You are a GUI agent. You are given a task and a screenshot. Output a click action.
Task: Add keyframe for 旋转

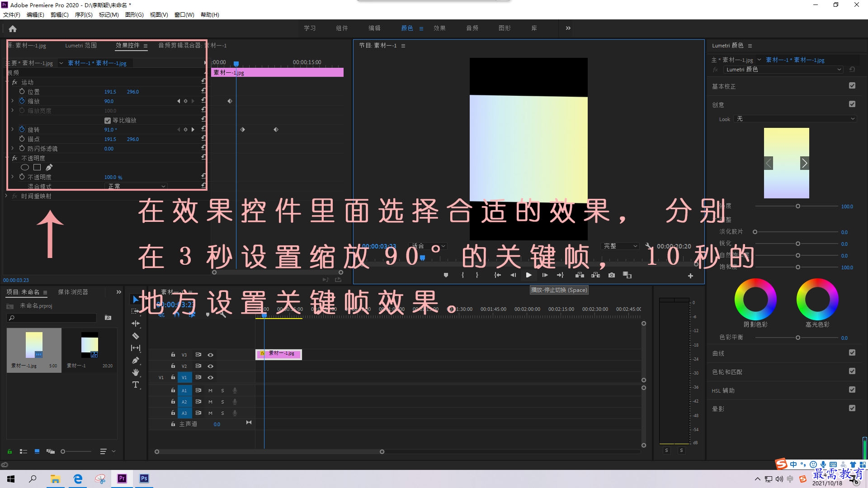[x=185, y=130]
